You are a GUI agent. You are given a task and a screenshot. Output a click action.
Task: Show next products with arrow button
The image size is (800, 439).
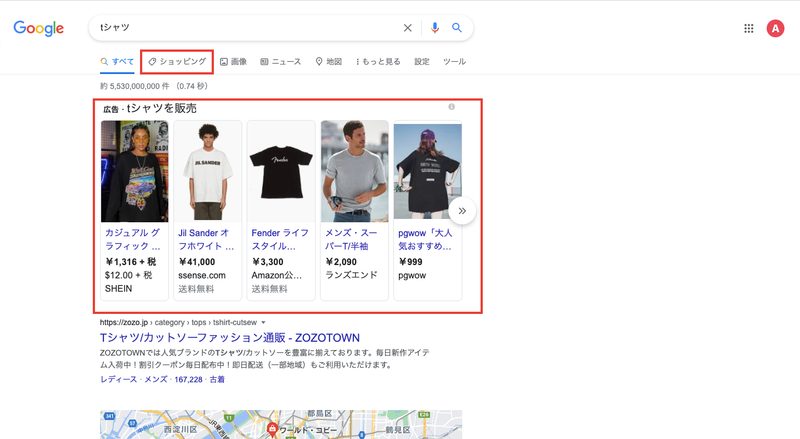click(462, 211)
